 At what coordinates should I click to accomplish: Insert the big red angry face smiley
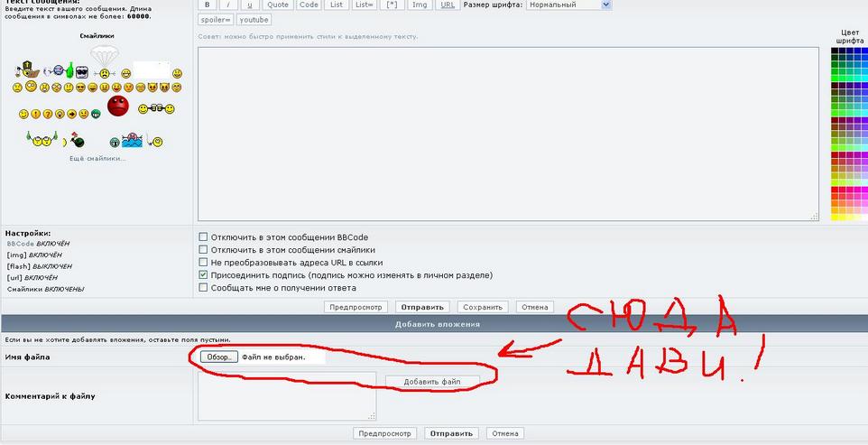point(118,107)
